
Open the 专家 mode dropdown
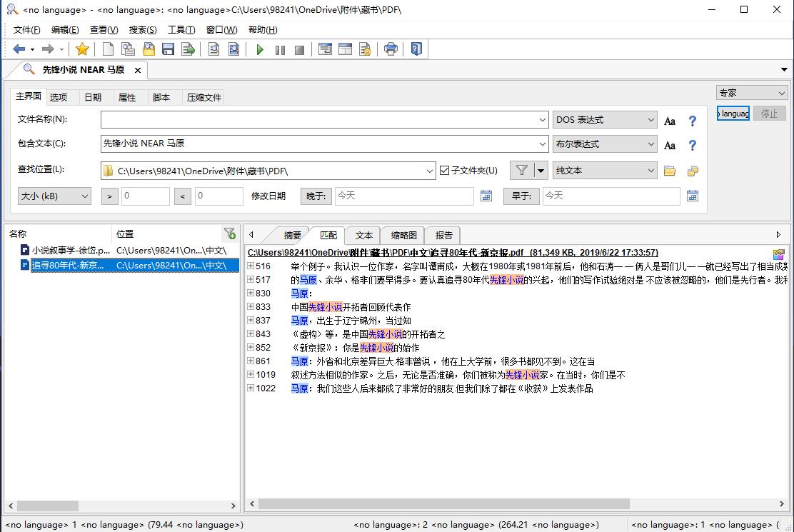(x=751, y=93)
